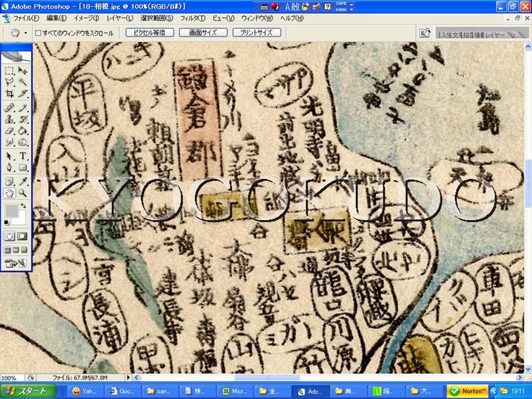Select the Hand tool in toolbox

(9, 193)
